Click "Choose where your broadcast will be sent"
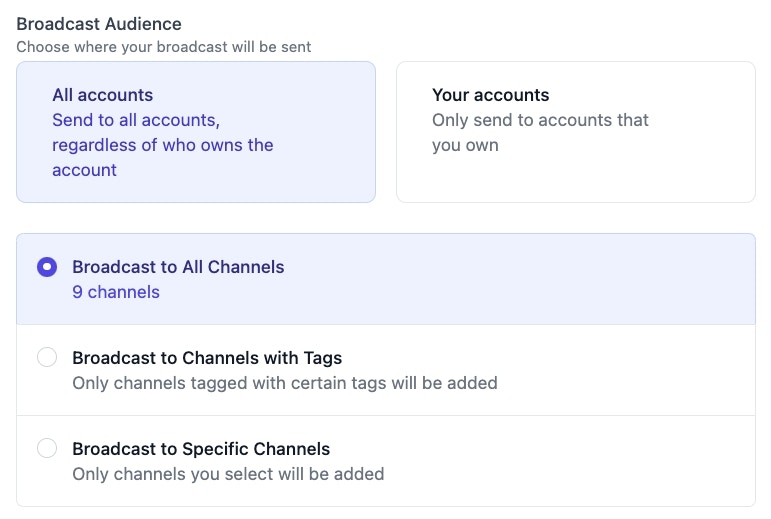This screenshot has height=519, width=771. click(x=164, y=46)
